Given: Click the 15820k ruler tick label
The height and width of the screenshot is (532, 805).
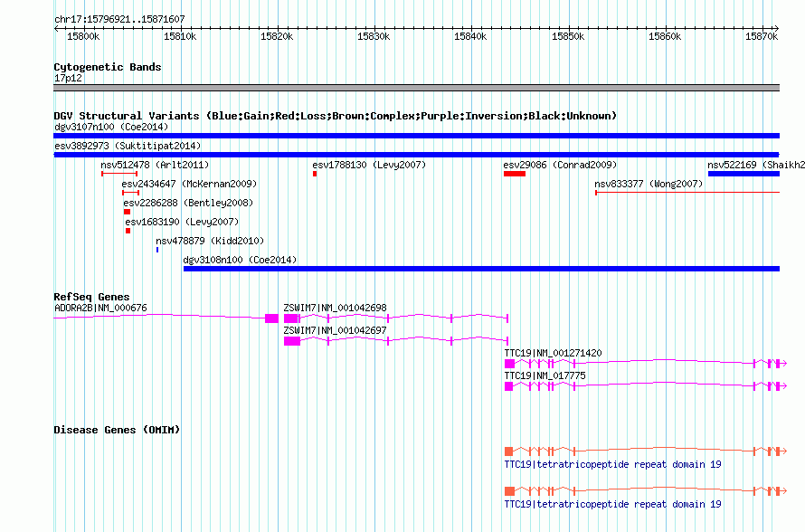Looking at the screenshot, I should [277, 36].
